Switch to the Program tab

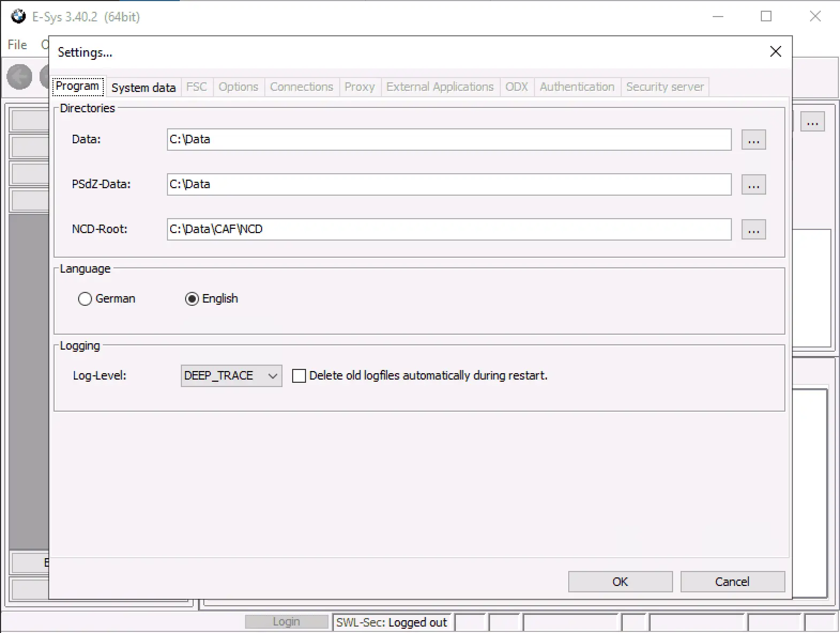78,87
